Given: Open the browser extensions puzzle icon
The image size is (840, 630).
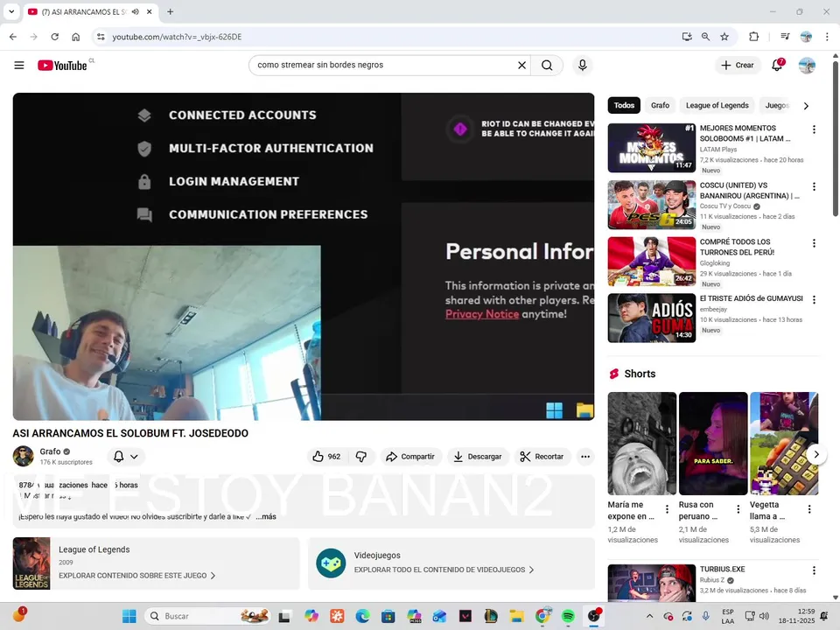Looking at the screenshot, I should [x=753, y=37].
